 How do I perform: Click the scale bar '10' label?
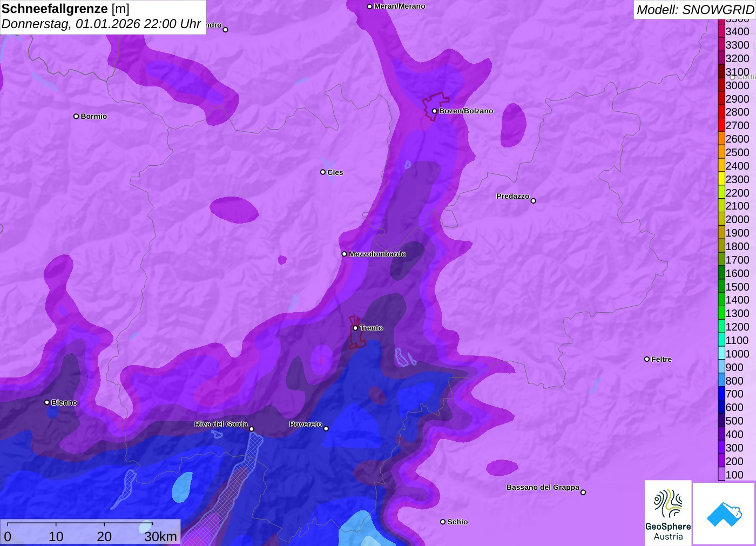point(56,536)
